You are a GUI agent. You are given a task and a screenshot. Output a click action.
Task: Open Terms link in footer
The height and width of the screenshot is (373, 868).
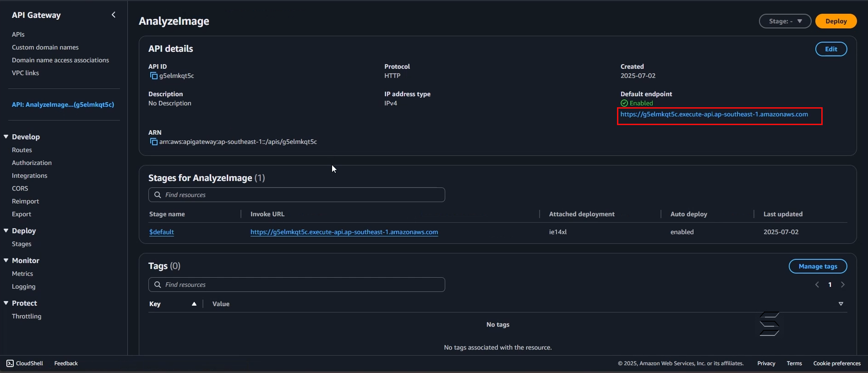click(794, 363)
